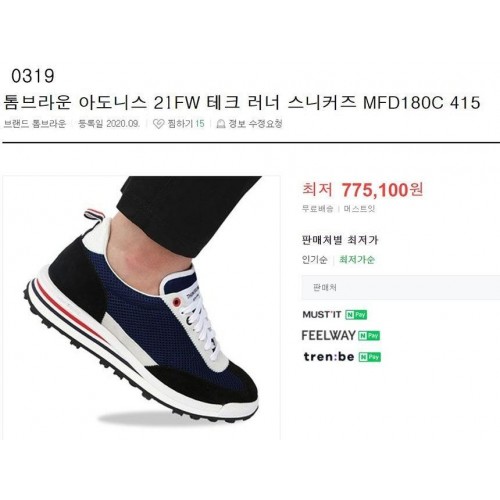Sort sellers by 인기순
This screenshot has height=500, width=500.
(315, 260)
